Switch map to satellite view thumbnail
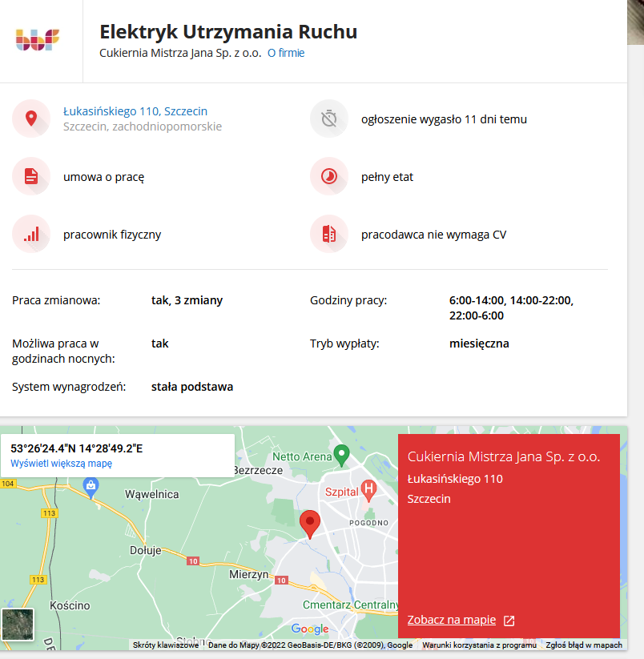 (18, 624)
